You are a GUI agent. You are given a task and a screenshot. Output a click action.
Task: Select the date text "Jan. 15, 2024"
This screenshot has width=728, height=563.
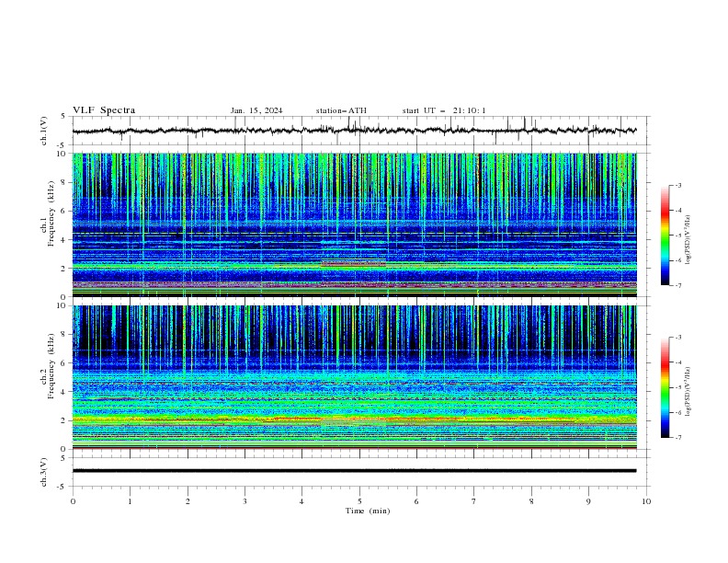(x=256, y=110)
